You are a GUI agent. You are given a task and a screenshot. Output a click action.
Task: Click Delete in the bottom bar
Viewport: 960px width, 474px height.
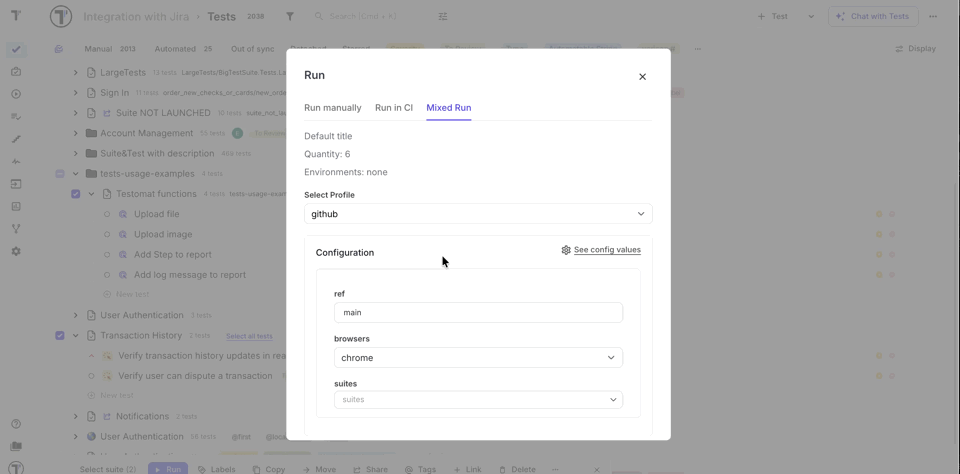tap(517, 469)
